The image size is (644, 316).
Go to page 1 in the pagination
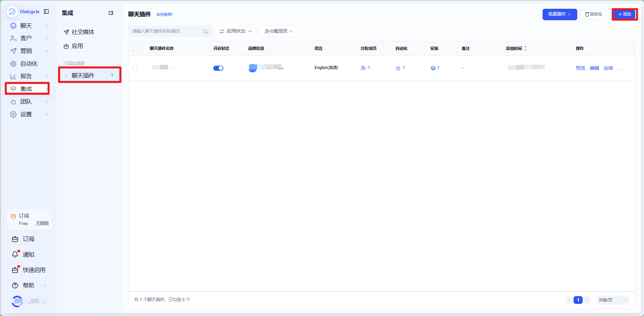click(x=578, y=300)
